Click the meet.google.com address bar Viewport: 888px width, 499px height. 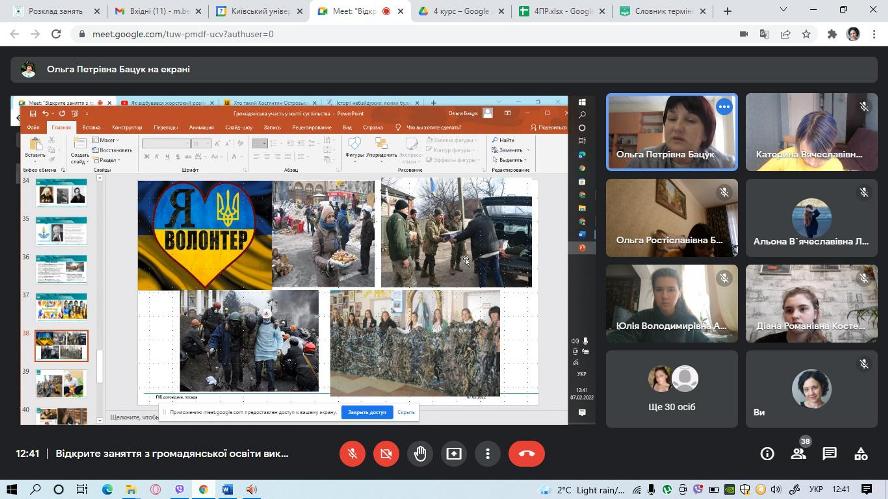click(x=400, y=33)
